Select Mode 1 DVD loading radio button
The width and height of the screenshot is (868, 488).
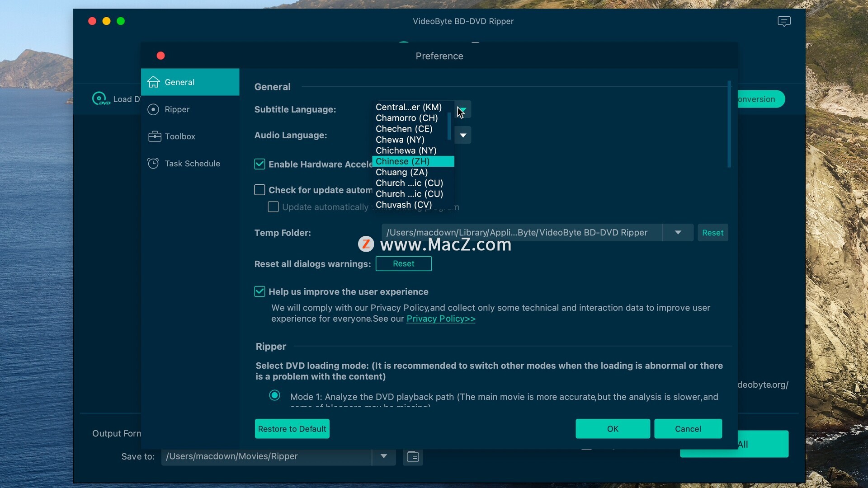click(x=274, y=395)
